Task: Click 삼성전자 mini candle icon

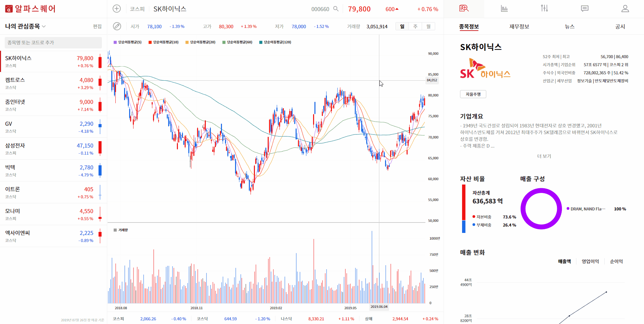Action: pos(100,149)
